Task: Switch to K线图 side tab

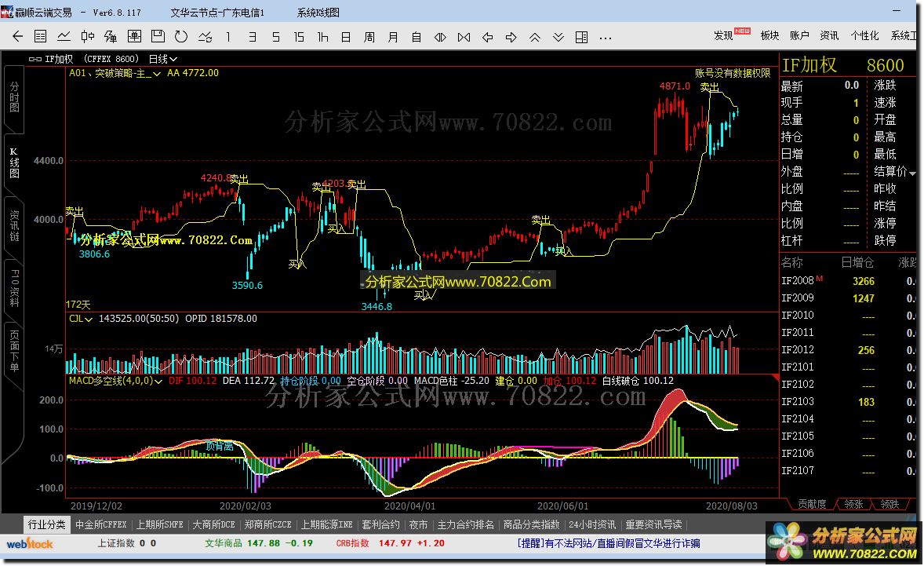Action: (x=14, y=162)
